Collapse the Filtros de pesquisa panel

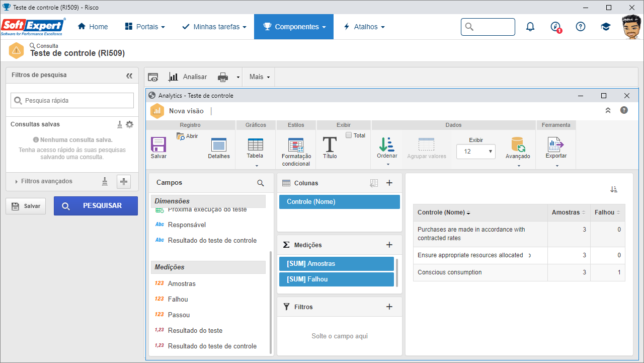(129, 76)
